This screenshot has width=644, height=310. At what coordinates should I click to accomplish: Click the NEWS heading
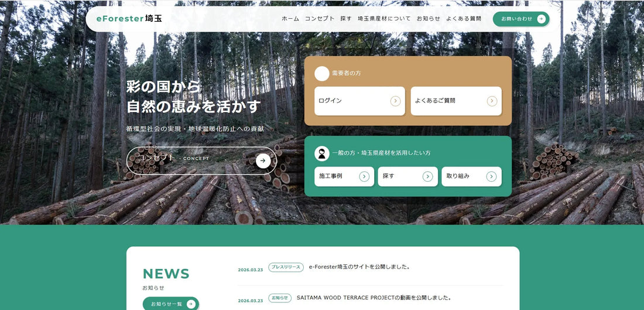166,274
